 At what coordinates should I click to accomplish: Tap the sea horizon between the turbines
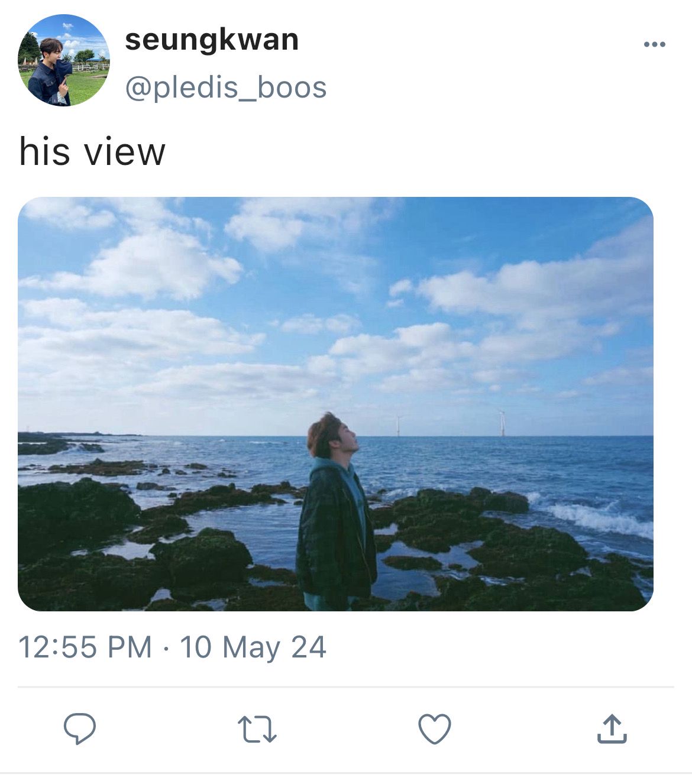450,436
